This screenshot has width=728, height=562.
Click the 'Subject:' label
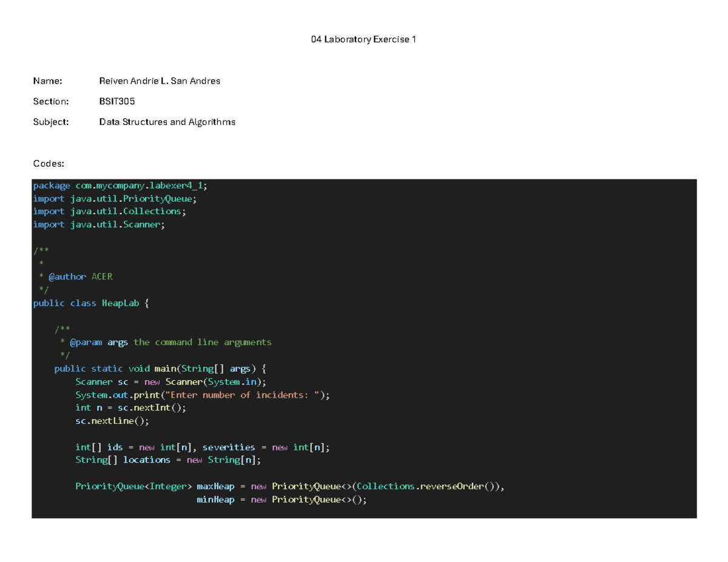click(47, 122)
